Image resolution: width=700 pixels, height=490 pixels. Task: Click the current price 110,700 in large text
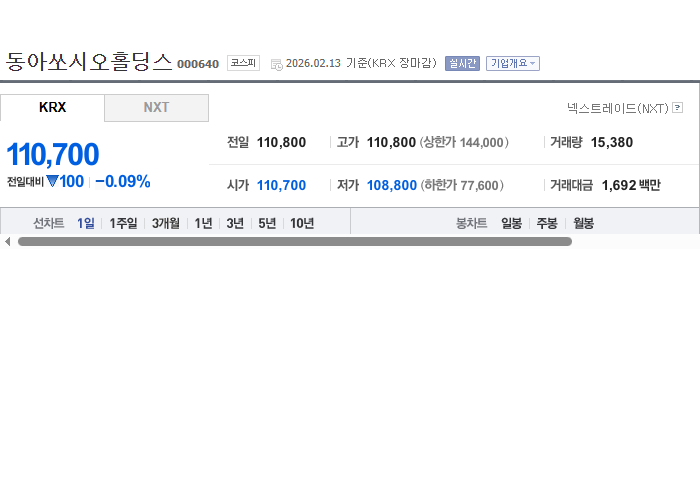pyautogui.click(x=53, y=154)
